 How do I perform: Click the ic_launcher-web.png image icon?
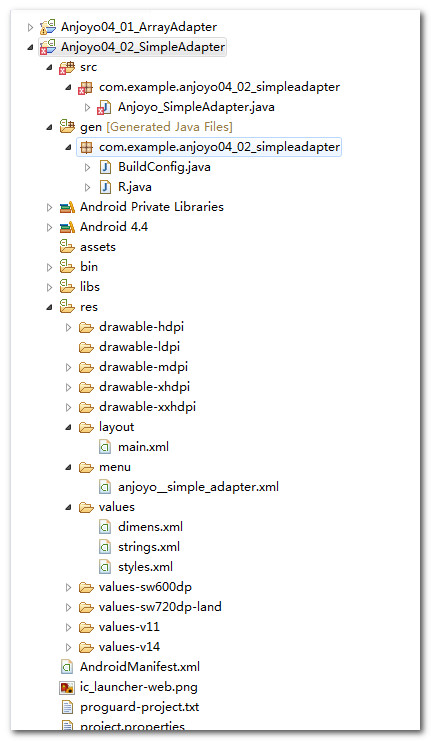[67, 687]
